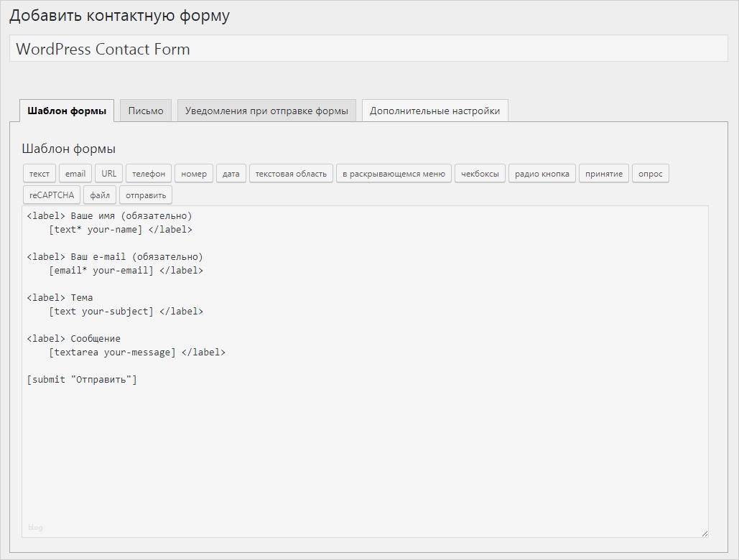Click the '<label> Тема' line
Screen dimensions: 739x560
click(x=60, y=298)
